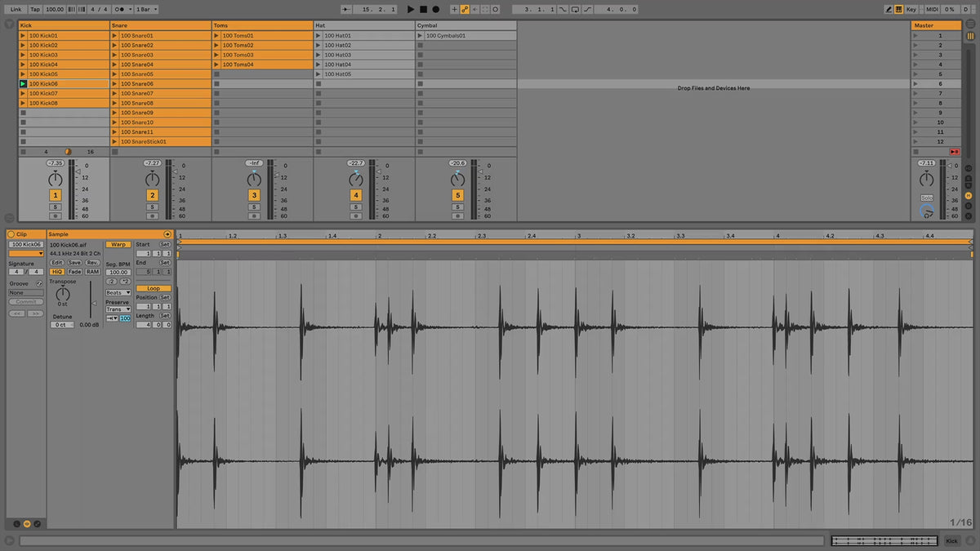The width and height of the screenshot is (980, 551).
Task: Open the Groove Pool hot-swap icon
Action: click(x=39, y=283)
